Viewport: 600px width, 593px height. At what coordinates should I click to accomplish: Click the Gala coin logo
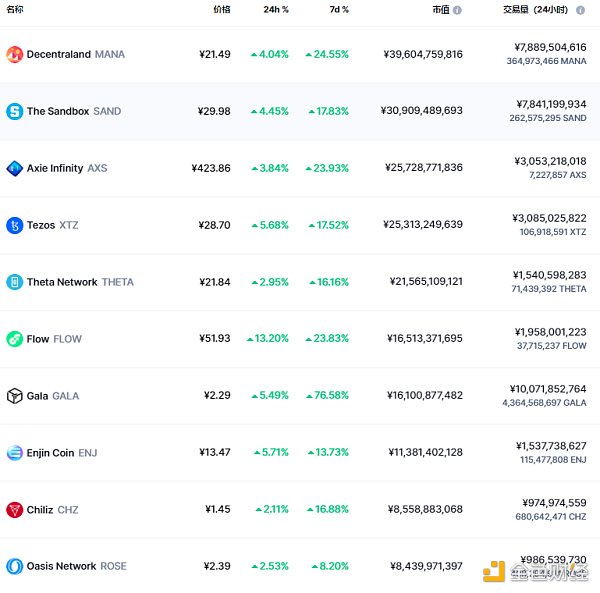click(x=14, y=396)
